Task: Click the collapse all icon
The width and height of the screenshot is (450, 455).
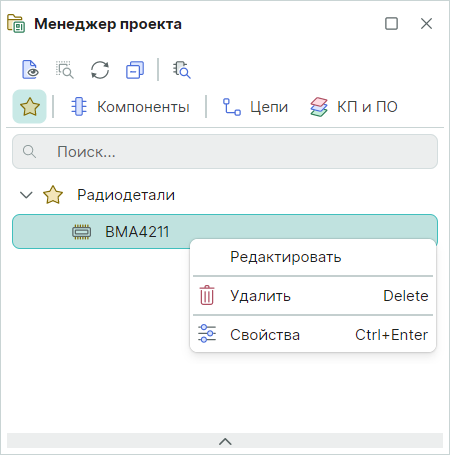Action: click(x=135, y=70)
